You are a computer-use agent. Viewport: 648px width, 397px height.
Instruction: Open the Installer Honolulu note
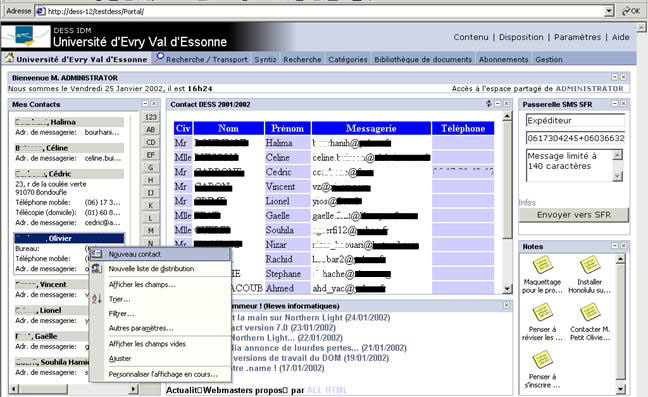coord(589,274)
